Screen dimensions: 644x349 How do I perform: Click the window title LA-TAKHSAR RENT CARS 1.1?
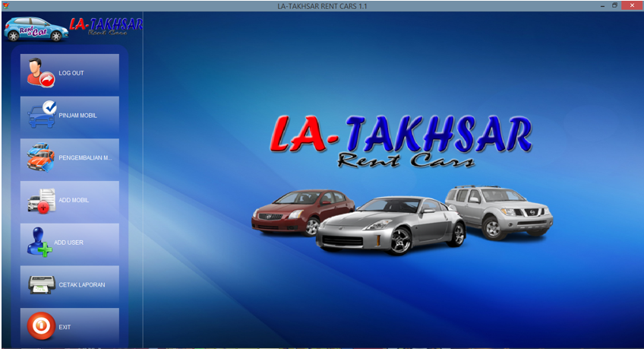tap(322, 6)
